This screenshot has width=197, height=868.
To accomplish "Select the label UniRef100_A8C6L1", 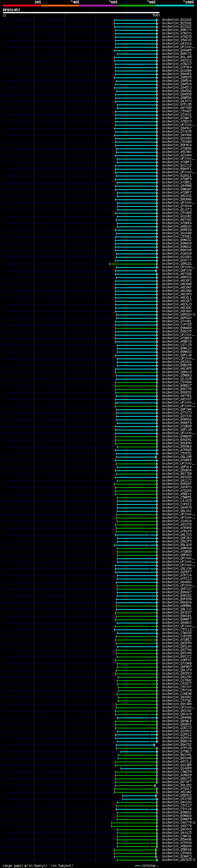I will (176, 297).
